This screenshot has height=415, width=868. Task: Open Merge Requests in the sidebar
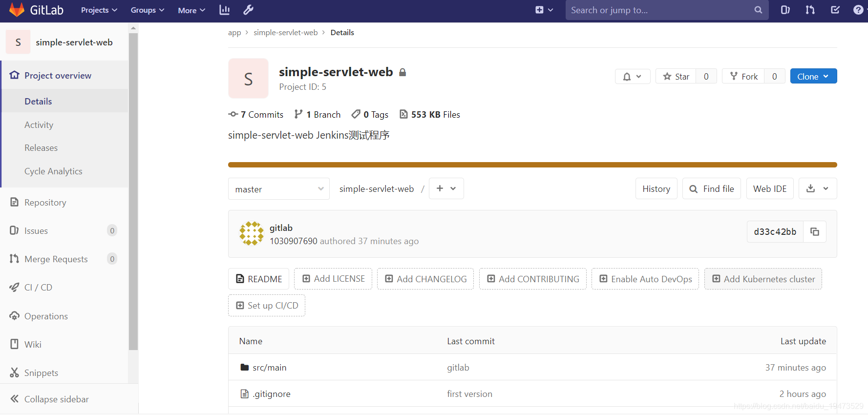(x=64, y=259)
